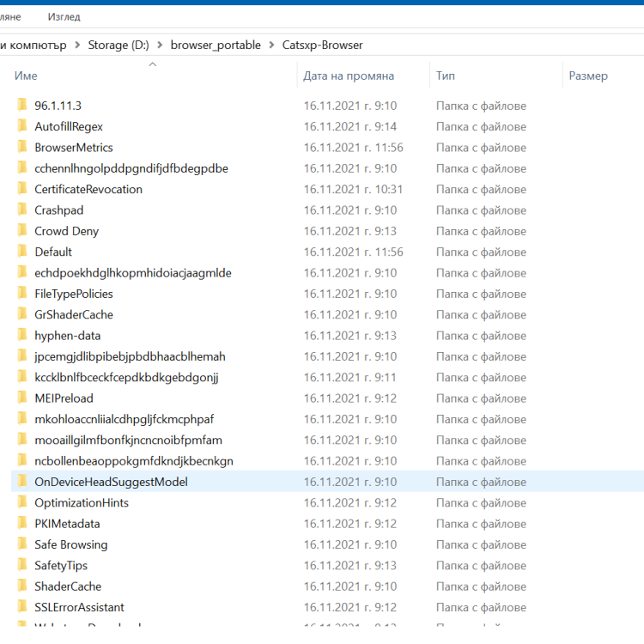Click the OnDeviceHeadSuggestModel folder name
Screen dimensions: 644x644
click(x=111, y=482)
